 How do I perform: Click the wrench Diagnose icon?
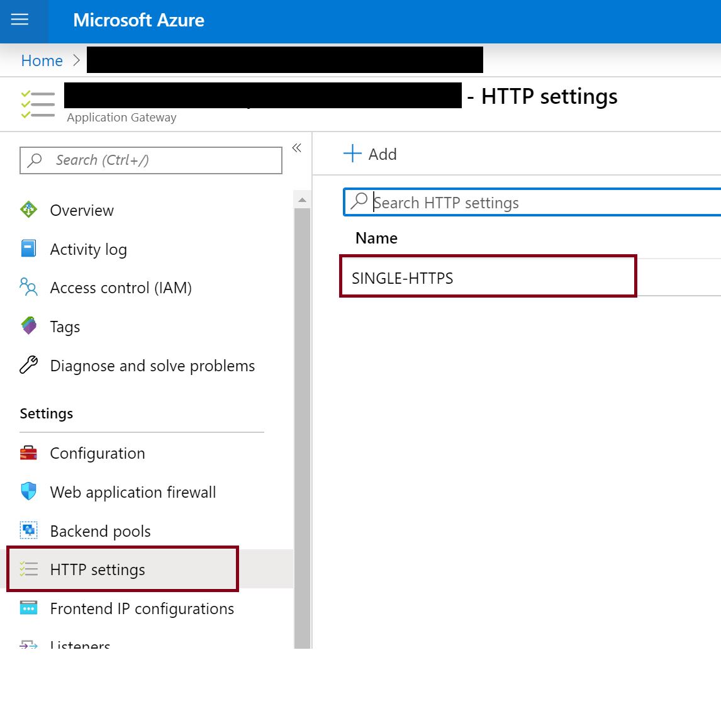(29, 365)
